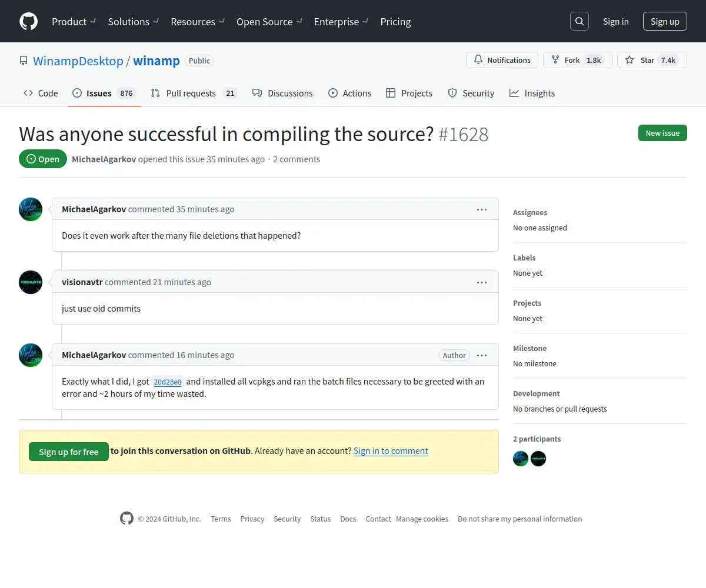Image resolution: width=706 pixels, height=588 pixels.
Task: Open options menu on visionavtr's comment
Action: pyautogui.click(x=482, y=282)
